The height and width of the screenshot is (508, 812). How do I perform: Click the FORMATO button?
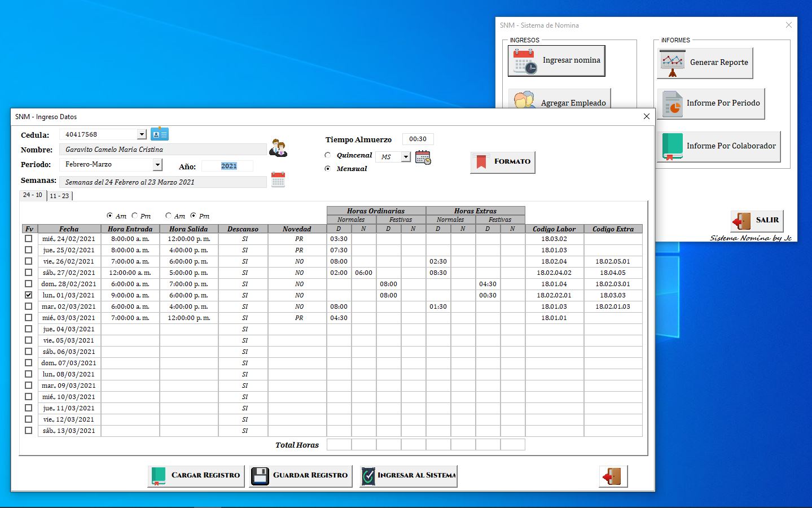point(503,162)
